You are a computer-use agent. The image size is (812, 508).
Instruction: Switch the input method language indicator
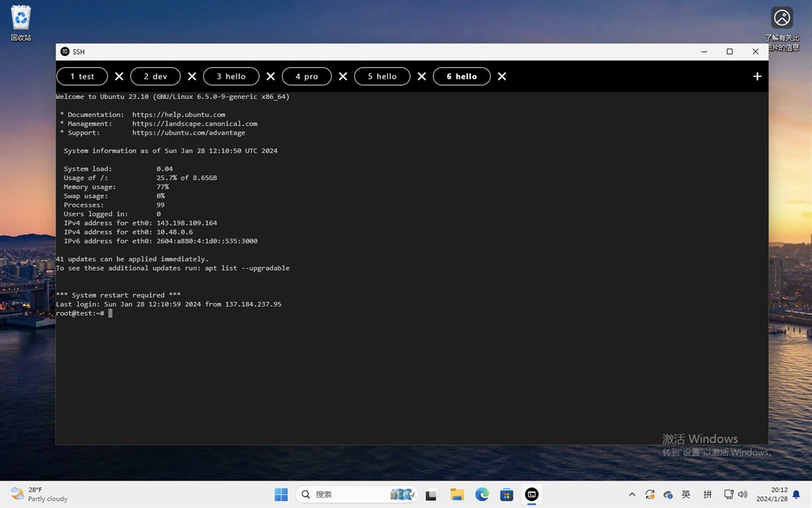click(x=686, y=494)
